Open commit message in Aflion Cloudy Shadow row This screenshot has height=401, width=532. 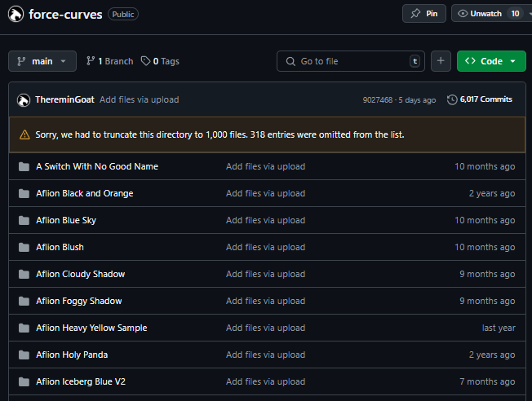coord(266,274)
